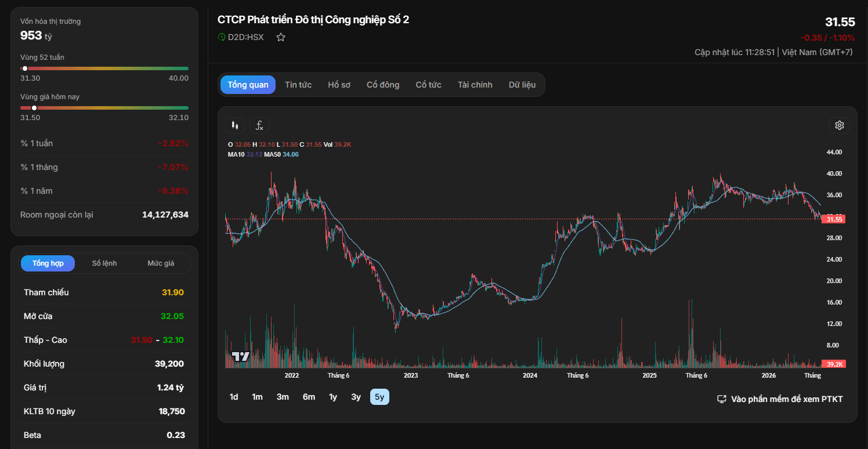Viewport: 868px width, 449px height.
Task: Click the Mở cửa value 32.05
Action: point(172,316)
